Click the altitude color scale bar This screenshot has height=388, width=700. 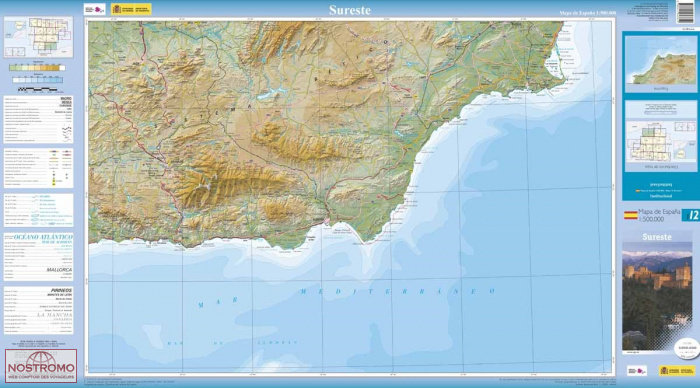pos(37,68)
